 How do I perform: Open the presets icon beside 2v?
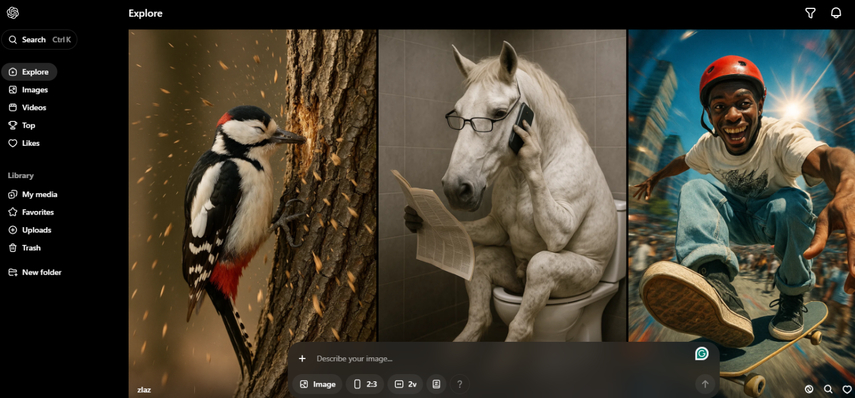(x=436, y=384)
